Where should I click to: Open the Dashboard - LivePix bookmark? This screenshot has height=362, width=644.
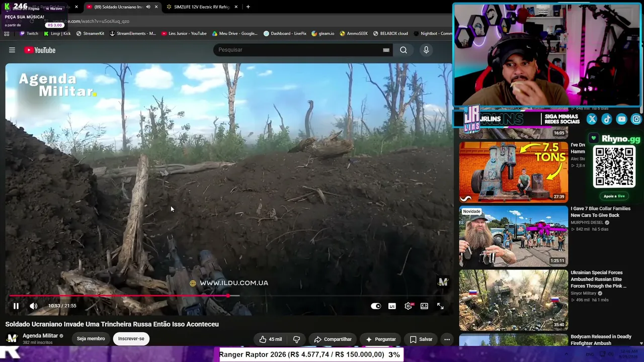point(285,34)
